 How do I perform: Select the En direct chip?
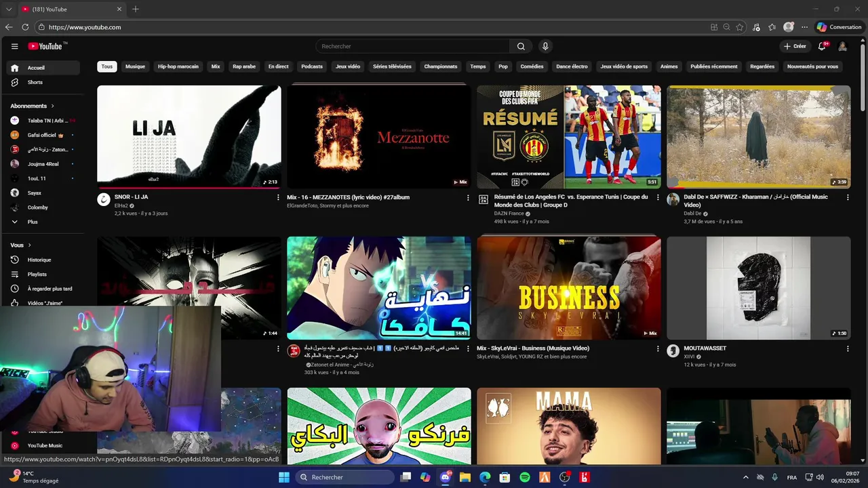point(278,66)
